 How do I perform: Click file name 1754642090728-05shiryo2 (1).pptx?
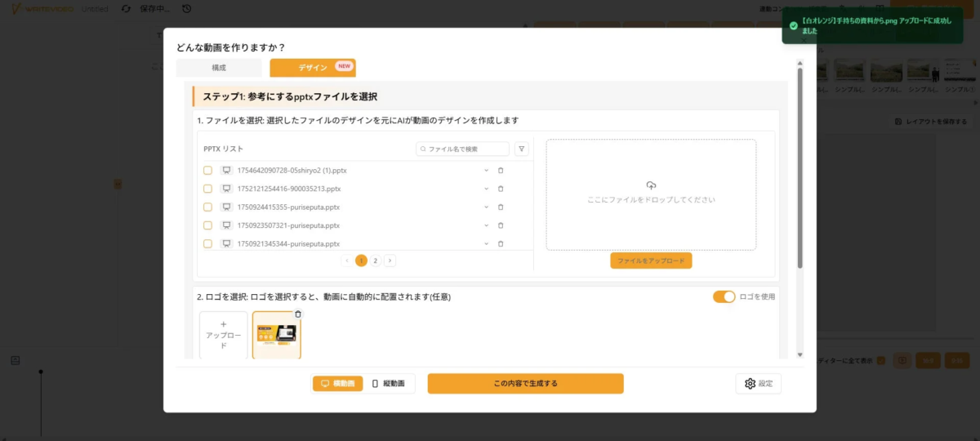click(x=292, y=171)
